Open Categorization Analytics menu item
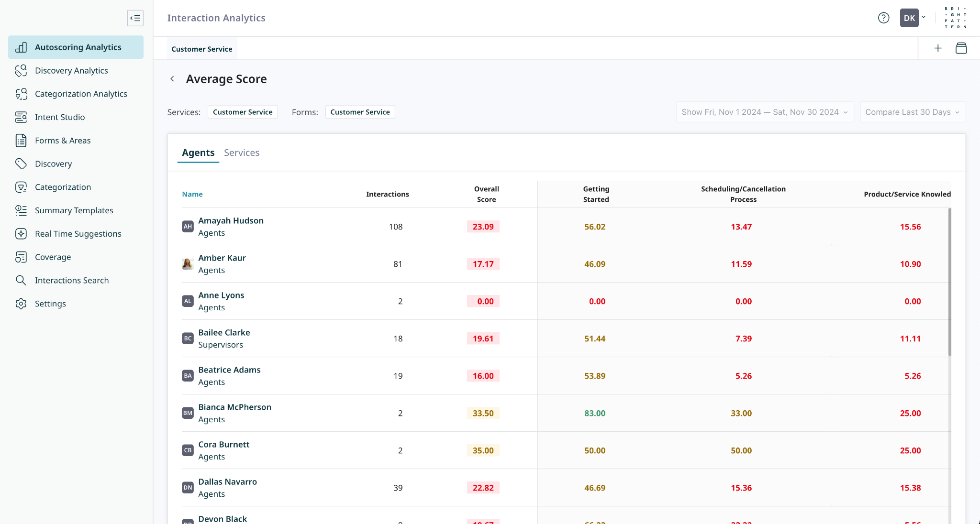Screen dimensions: 980x524 (76, 94)
